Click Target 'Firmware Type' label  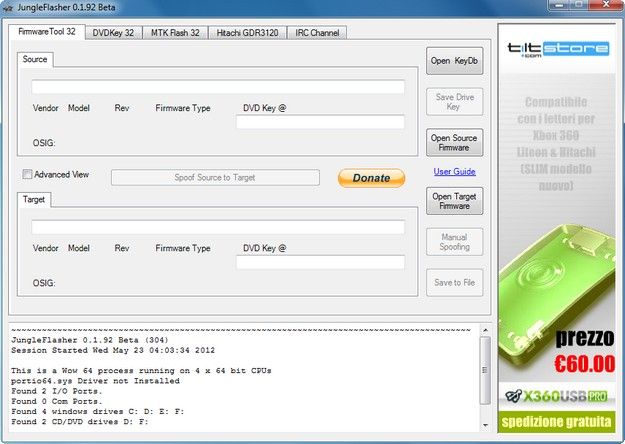(183, 248)
